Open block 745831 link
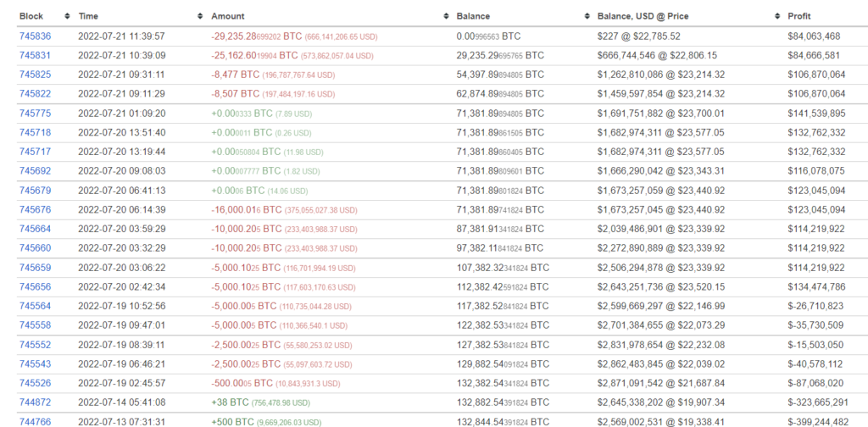 click(35, 55)
